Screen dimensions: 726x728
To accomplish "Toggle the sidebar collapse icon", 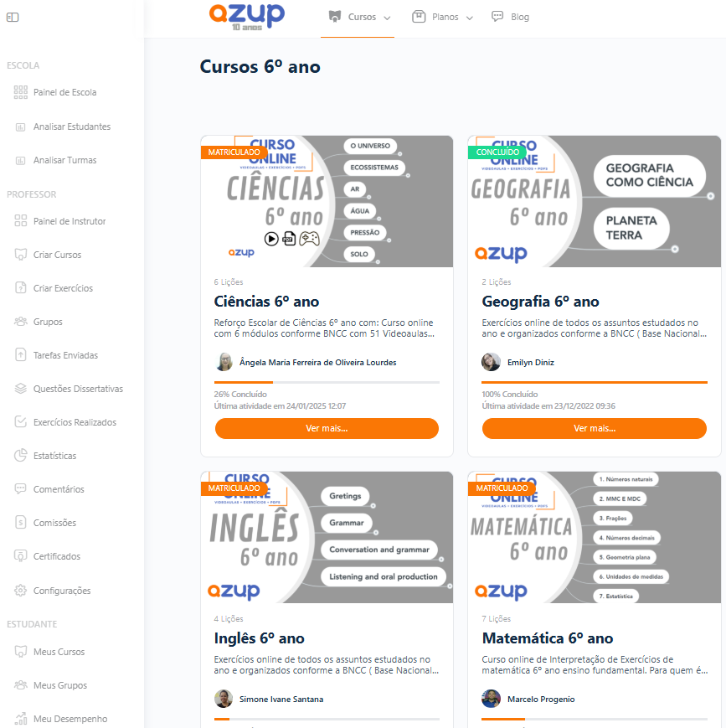I will pyautogui.click(x=13, y=18).
